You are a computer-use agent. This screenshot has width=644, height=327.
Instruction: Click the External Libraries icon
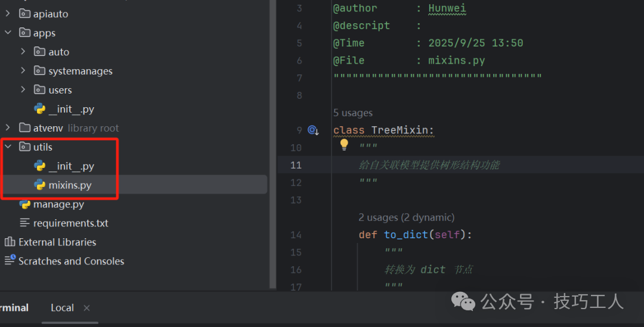pyautogui.click(x=10, y=242)
